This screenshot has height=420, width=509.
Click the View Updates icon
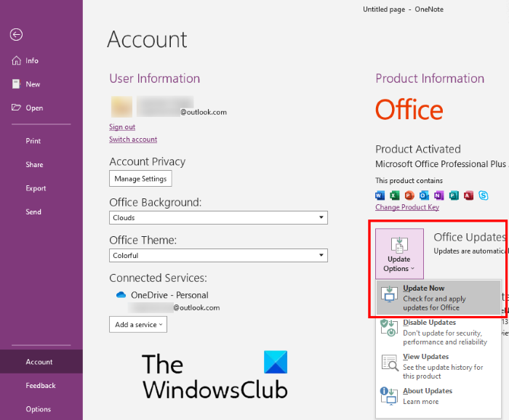tap(389, 362)
